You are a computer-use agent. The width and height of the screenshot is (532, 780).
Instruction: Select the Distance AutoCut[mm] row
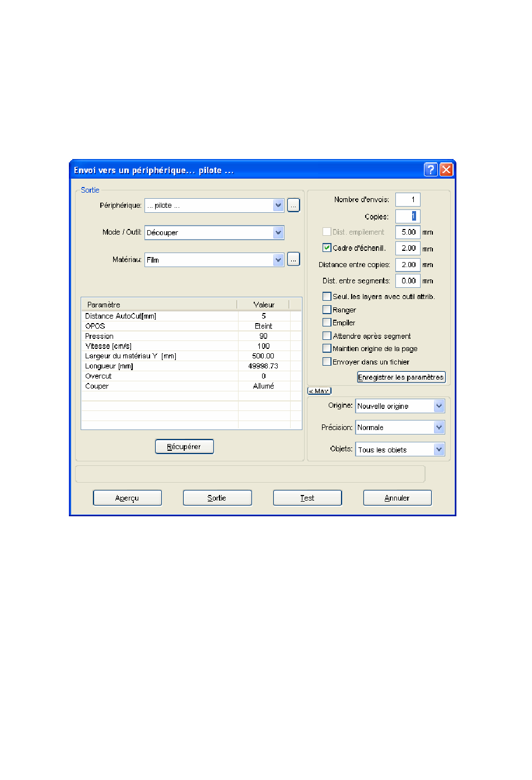click(x=191, y=316)
